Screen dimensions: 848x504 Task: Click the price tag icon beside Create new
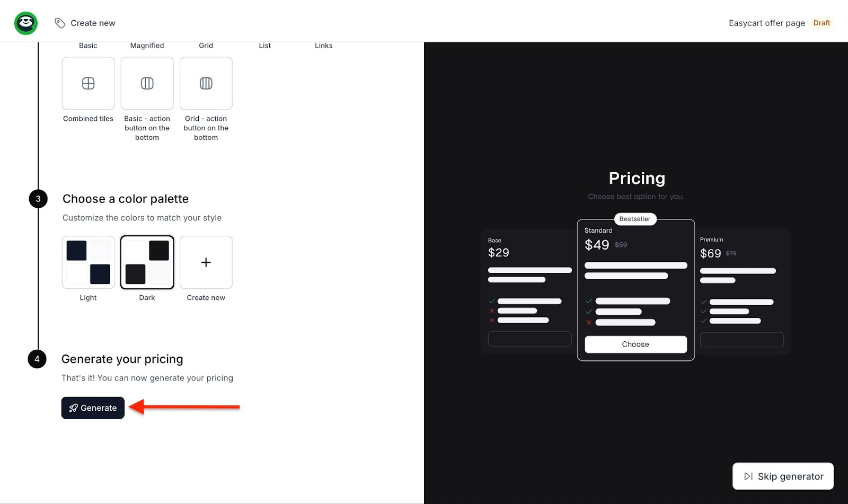60,23
